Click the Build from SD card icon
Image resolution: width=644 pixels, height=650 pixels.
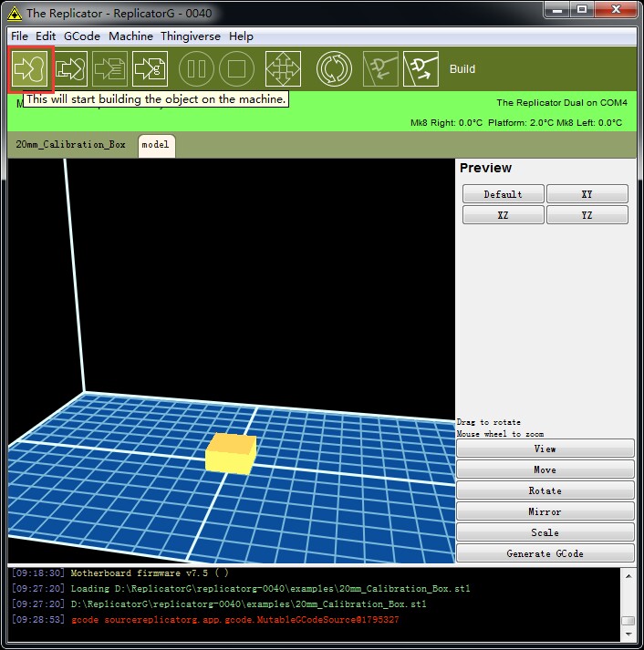pyautogui.click(x=109, y=68)
